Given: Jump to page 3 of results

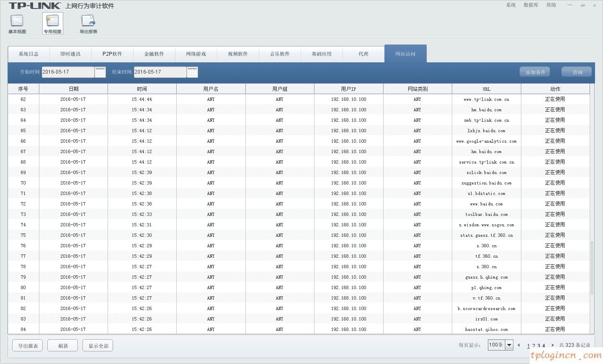Looking at the screenshot, I should [538, 346].
